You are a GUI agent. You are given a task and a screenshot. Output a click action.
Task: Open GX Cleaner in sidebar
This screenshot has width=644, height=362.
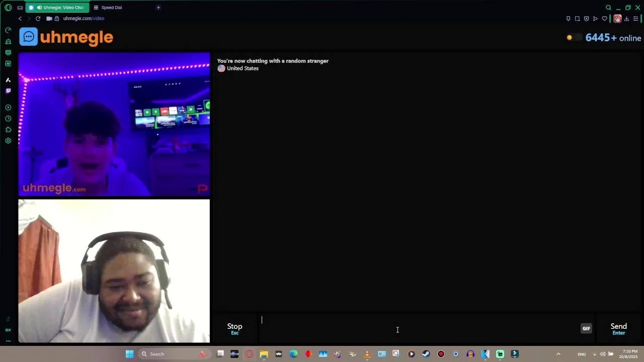(x=8, y=41)
